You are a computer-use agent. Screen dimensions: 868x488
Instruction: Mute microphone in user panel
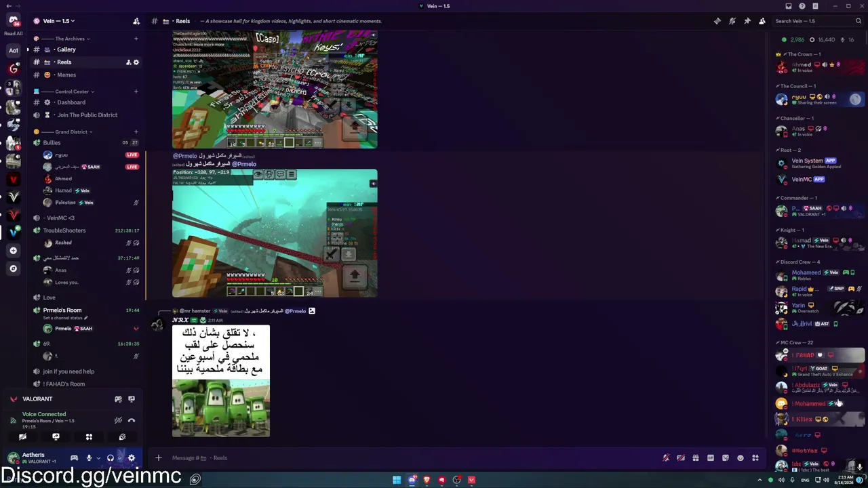point(89,458)
